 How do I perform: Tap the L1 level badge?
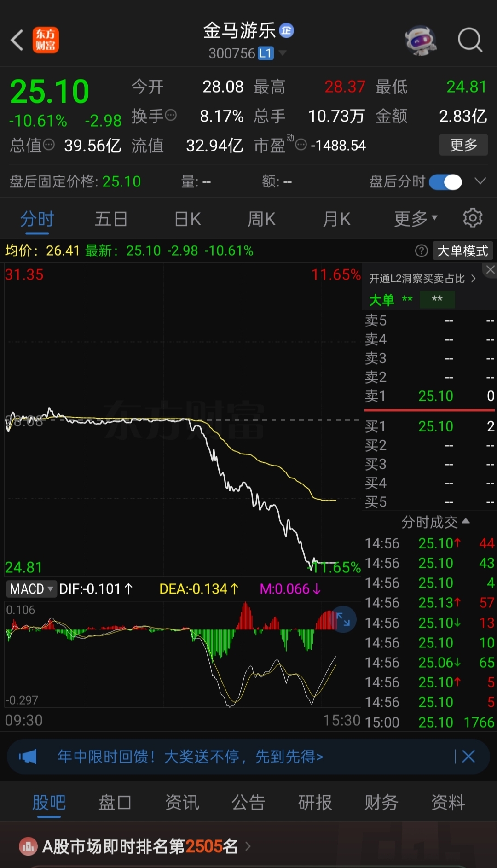point(266,53)
